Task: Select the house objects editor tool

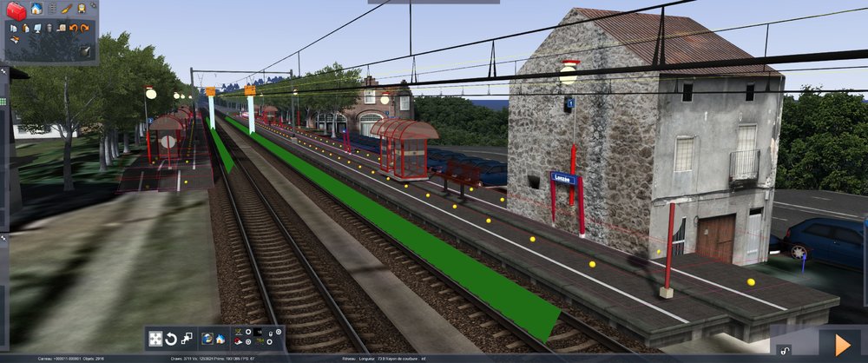Action: 36,9
